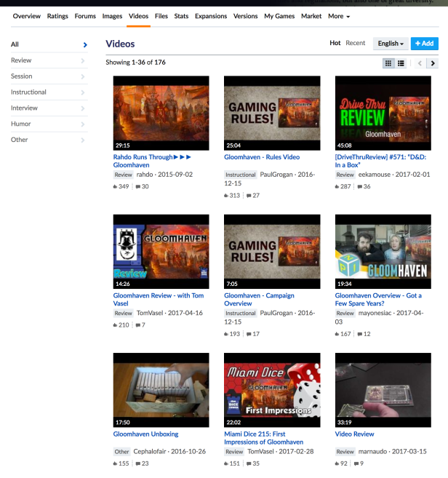
Task: Click thumbs-up icon on Gloomhaven Rules Video
Action: click(x=226, y=196)
